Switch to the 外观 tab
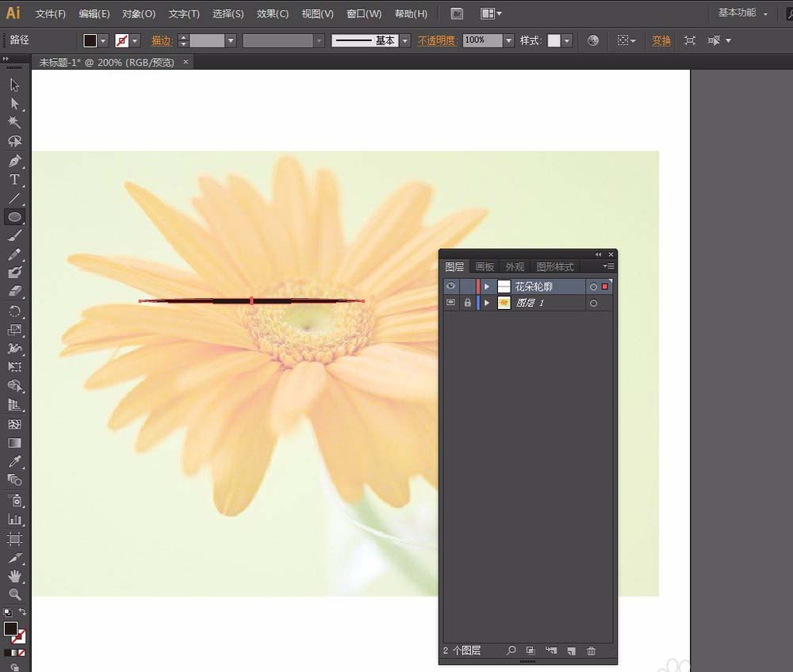Viewport: 793px width, 672px height. tap(515, 266)
